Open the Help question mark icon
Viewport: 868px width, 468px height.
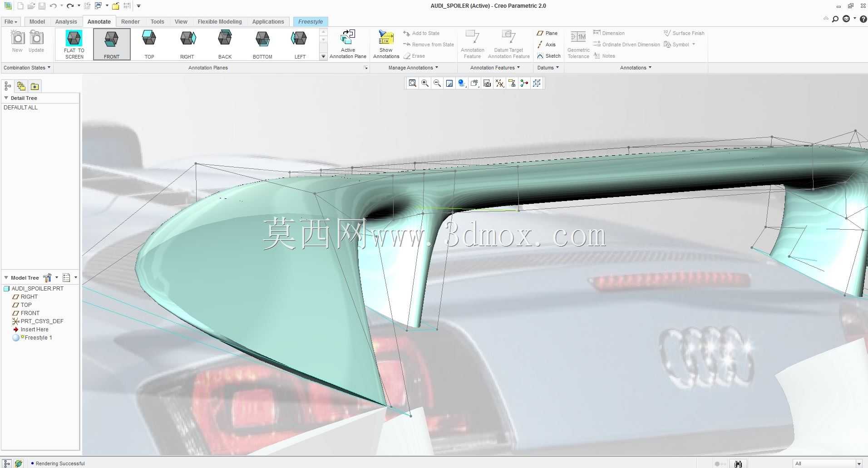863,19
